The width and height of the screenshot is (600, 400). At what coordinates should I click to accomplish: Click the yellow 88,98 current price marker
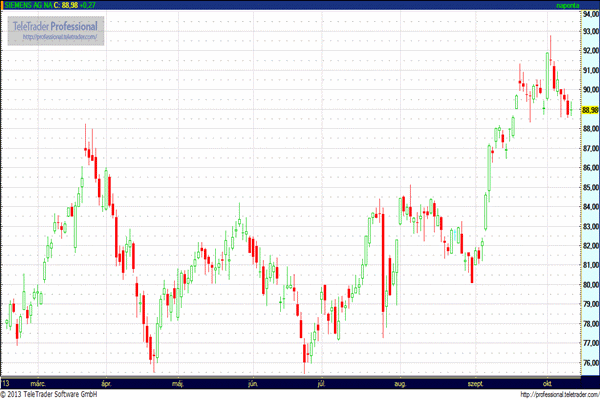(x=588, y=109)
